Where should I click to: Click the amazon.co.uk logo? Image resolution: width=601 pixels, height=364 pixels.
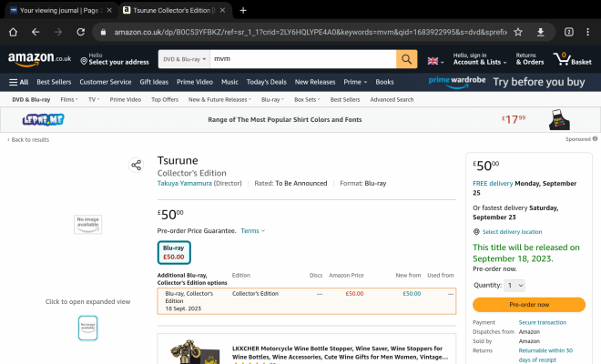click(x=39, y=59)
